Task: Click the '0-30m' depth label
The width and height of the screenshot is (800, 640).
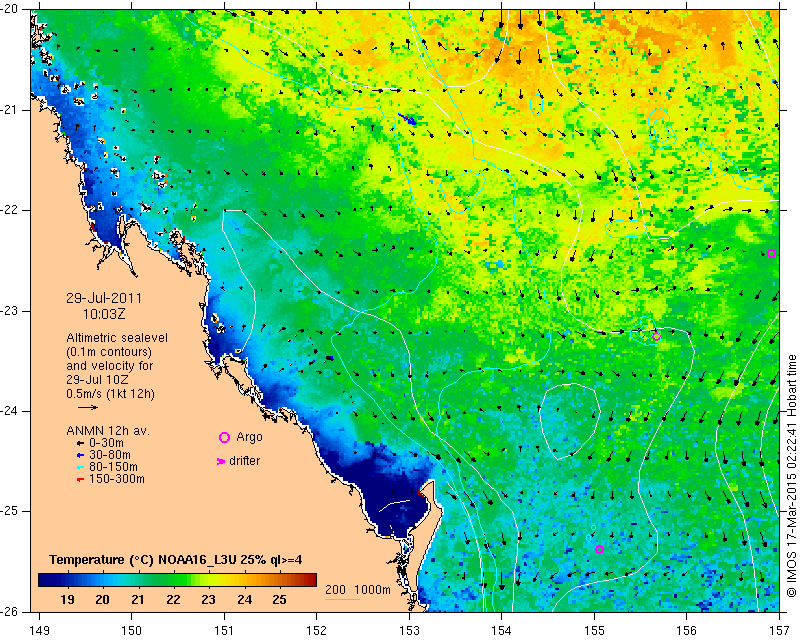Action: [x=106, y=443]
